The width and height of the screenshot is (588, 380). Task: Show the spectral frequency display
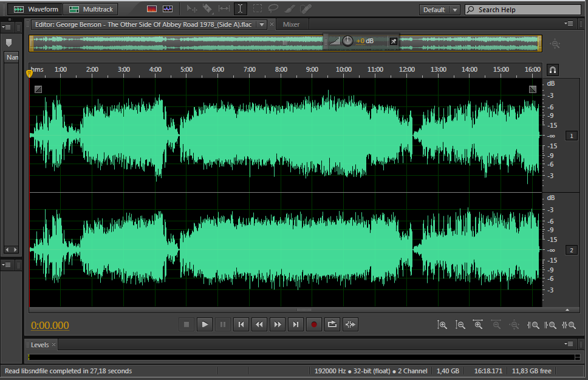152,9
